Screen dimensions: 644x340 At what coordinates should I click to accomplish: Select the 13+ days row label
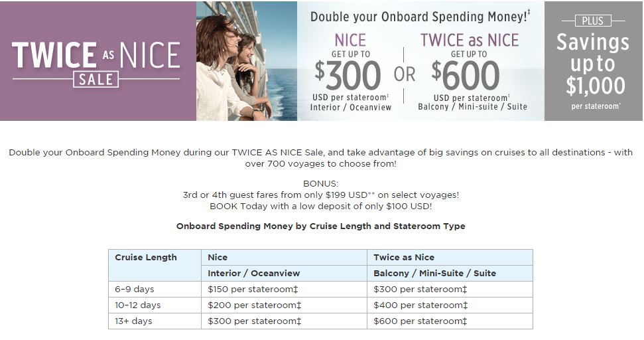tap(133, 321)
